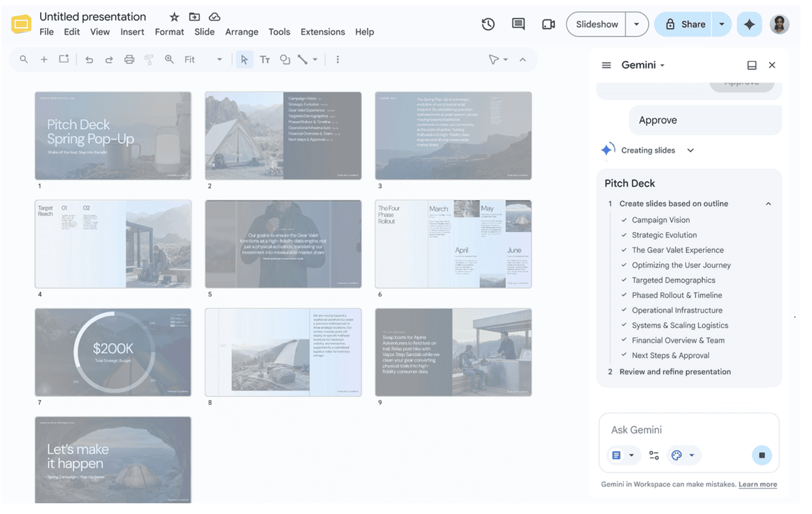Rename the Untitled presentation title
The width and height of the screenshot is (812, 514).
93,17
